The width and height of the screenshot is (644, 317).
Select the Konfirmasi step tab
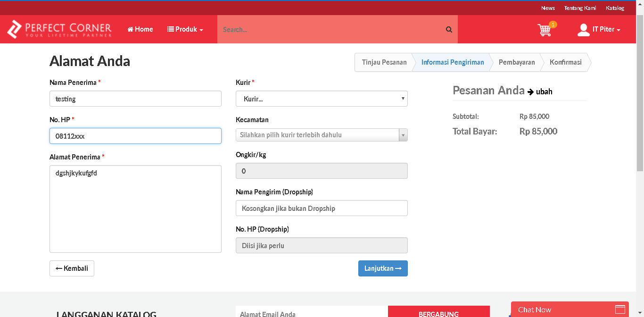(x=565, y=62)
